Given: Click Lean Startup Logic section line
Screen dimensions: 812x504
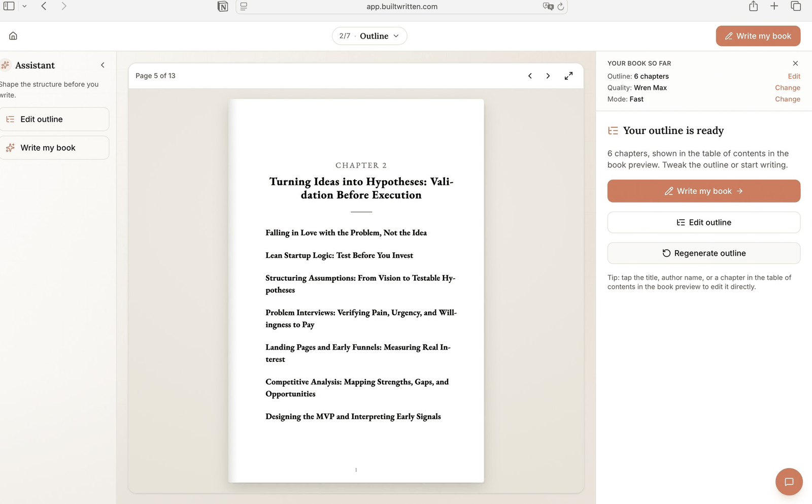Looking at the screenshot, I should pos(339,255).
